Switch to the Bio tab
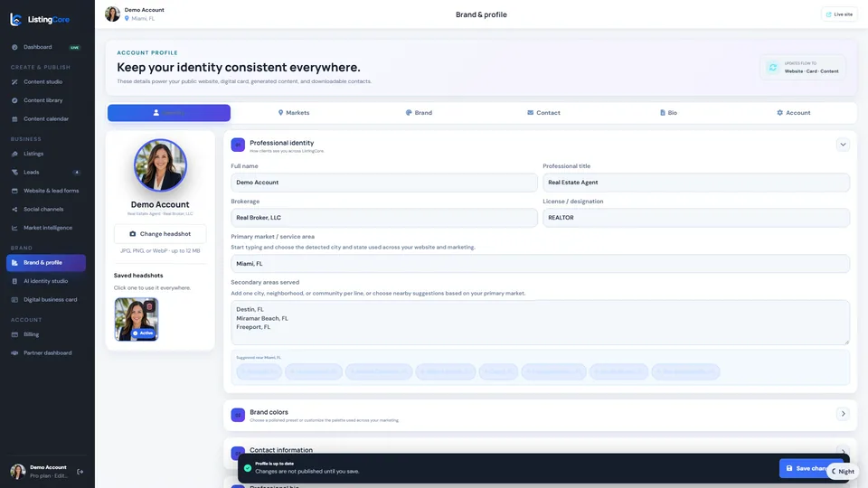 [x=668, y=113]
